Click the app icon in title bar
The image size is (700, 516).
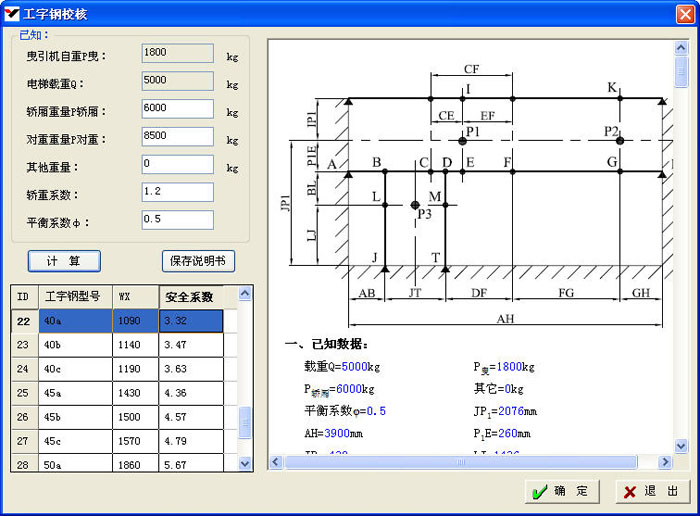[12, 12]
